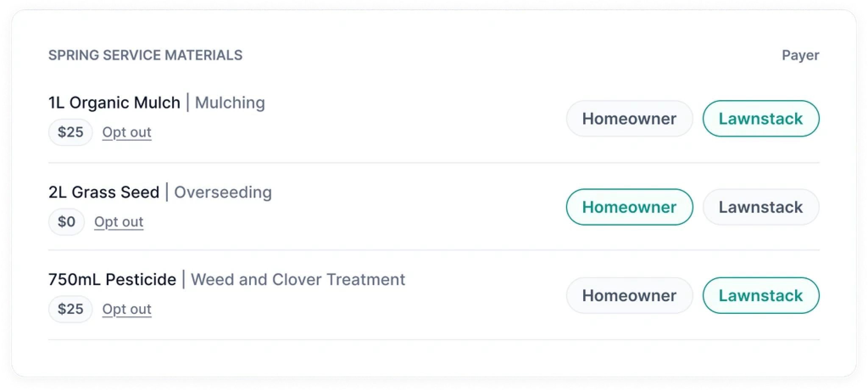Click the $25 price badge for Organic Mulch
Image resolution: width=868 pixels, height=391 pixels.
(x=70, y=132)
